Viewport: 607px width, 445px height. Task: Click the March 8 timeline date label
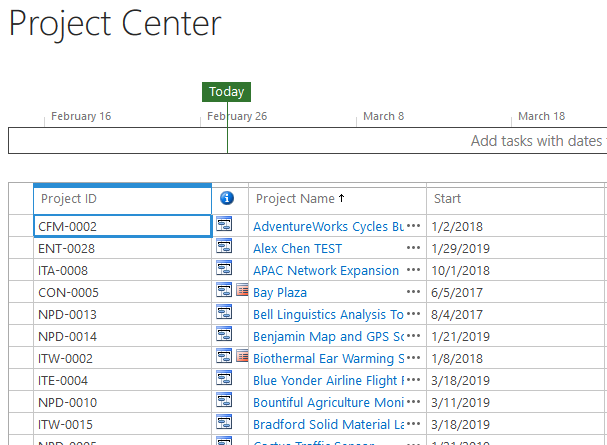coord(383,116)
